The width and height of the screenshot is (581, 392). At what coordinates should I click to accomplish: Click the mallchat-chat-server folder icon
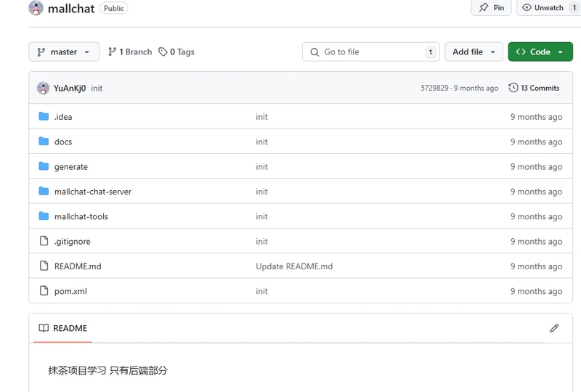tap(44, 191)
